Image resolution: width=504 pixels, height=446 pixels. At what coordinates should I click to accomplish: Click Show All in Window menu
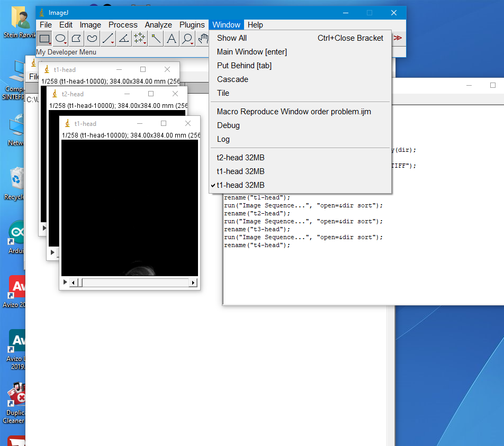[231, 38]
